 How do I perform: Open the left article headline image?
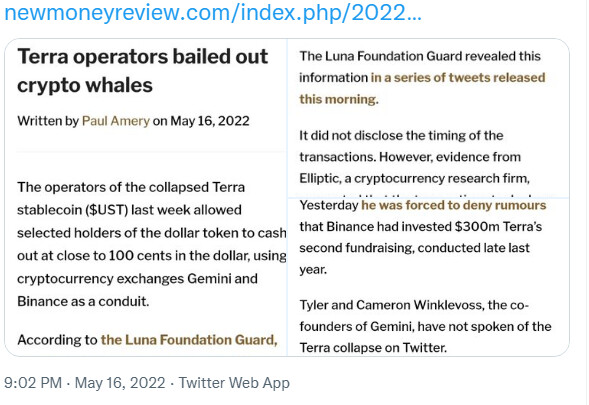coord(146,197)
